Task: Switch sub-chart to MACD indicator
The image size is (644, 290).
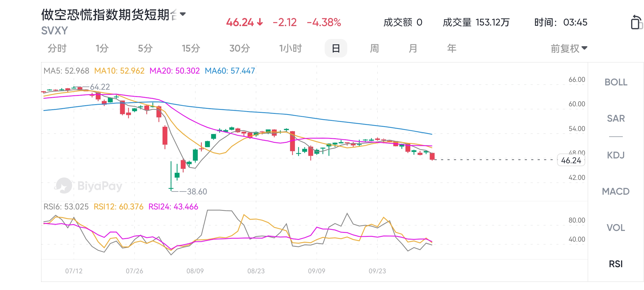Action: pos(616,191)
